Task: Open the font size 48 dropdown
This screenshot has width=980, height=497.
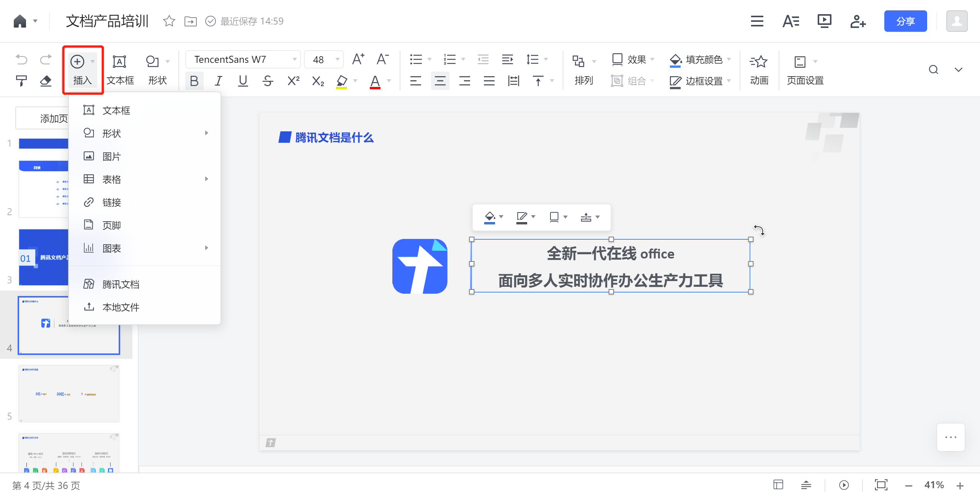Action: pyautogui.click(x=323, y=59)
